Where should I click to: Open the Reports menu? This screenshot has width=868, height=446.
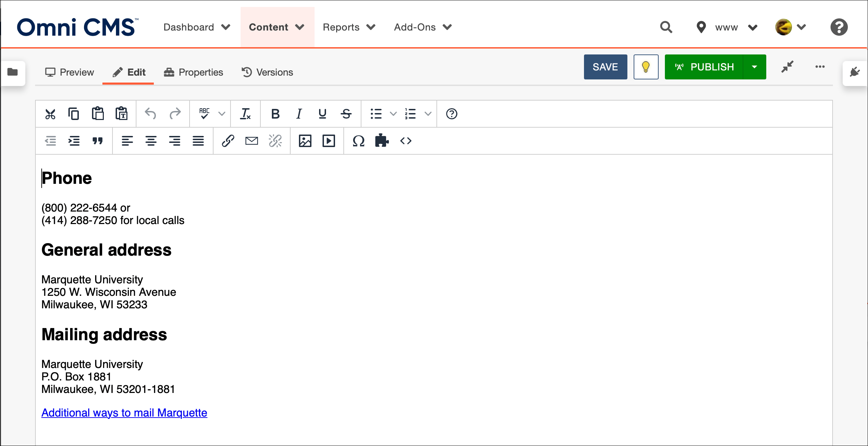pos(349,27)
